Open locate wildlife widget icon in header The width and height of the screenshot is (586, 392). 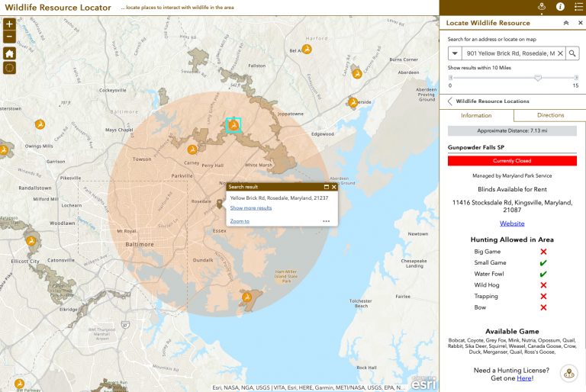(x=542, y=7)
